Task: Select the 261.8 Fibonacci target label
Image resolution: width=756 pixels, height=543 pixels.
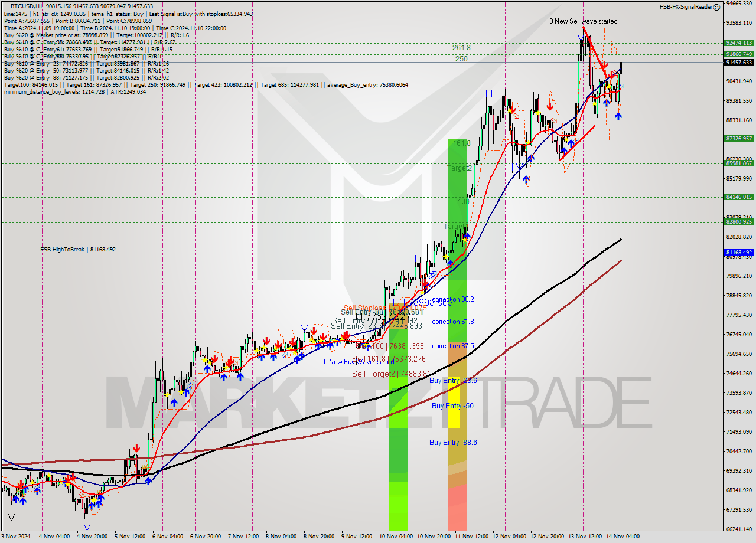Action: coord(461,48)
